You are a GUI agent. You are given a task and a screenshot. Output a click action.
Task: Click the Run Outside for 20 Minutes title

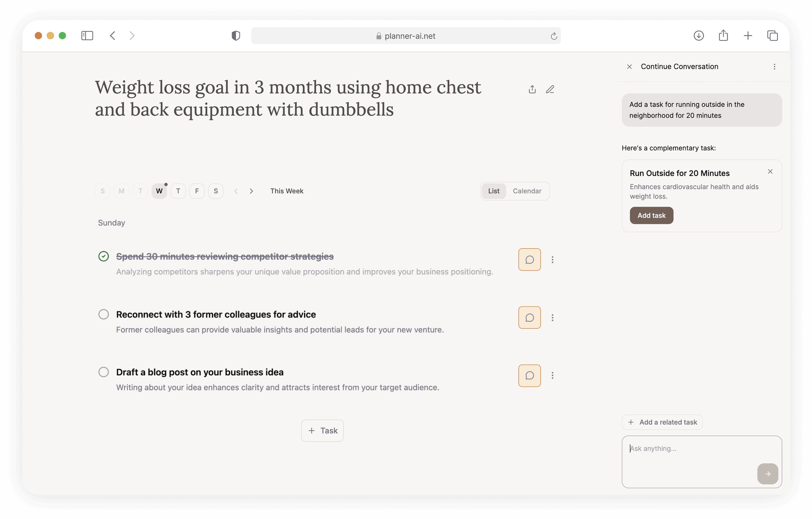tap(679, 173)
